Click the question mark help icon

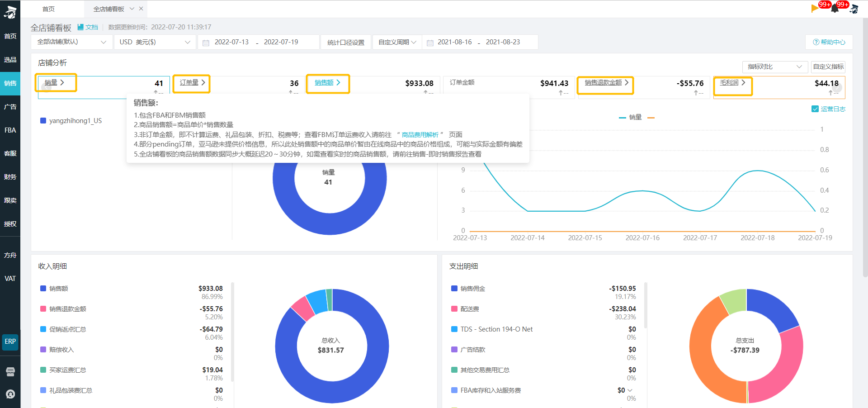pos(816,42)
